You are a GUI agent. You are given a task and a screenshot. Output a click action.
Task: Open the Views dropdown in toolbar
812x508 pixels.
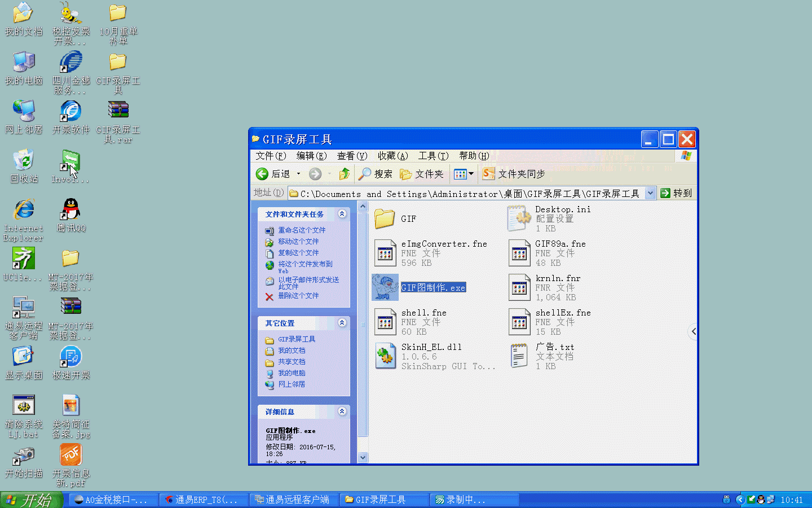pos(464,174)
